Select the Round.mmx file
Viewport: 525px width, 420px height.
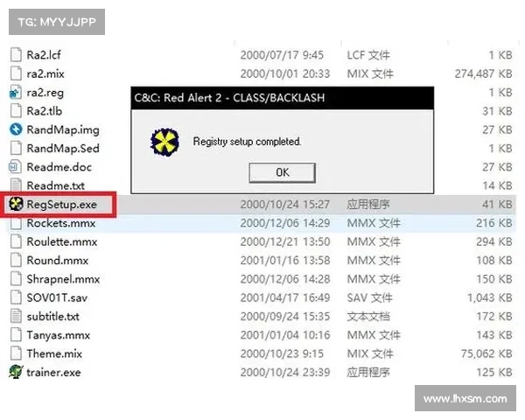(x=56, y=261)
